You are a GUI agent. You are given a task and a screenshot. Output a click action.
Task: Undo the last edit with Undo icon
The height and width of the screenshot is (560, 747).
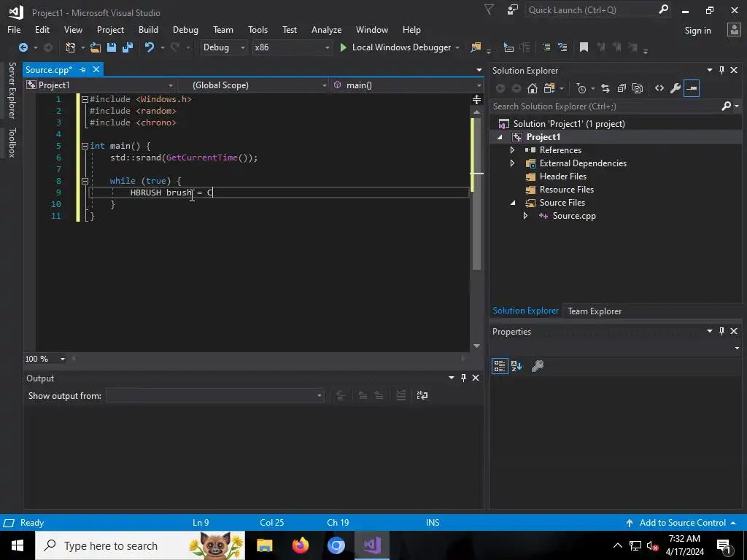pos(150,47)
